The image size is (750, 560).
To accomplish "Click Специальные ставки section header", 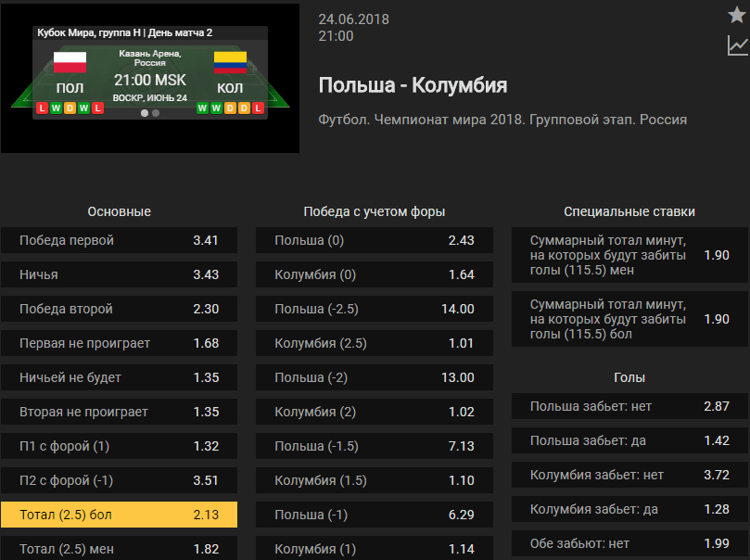I will coord(629,211).
